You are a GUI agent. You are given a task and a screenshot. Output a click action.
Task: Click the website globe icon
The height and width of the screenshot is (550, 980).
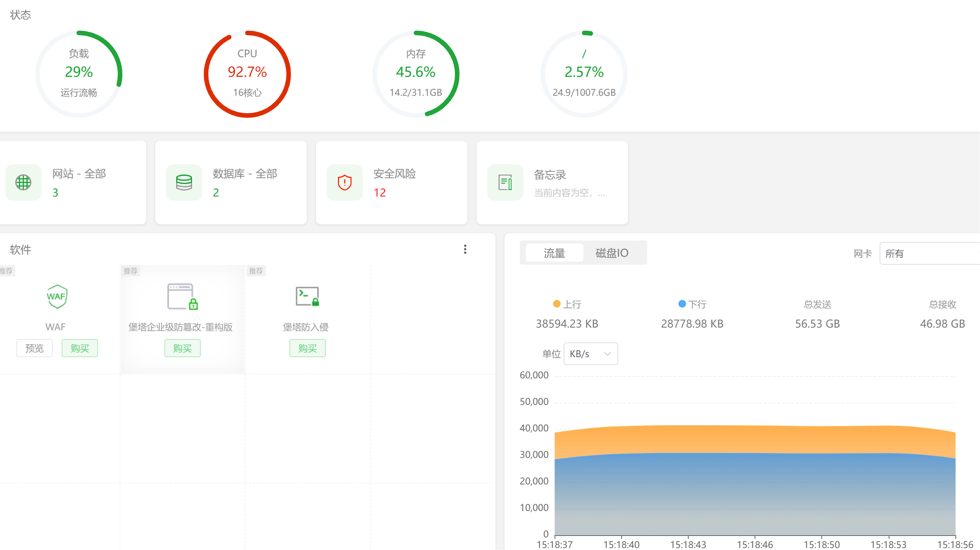pos(23,182)
